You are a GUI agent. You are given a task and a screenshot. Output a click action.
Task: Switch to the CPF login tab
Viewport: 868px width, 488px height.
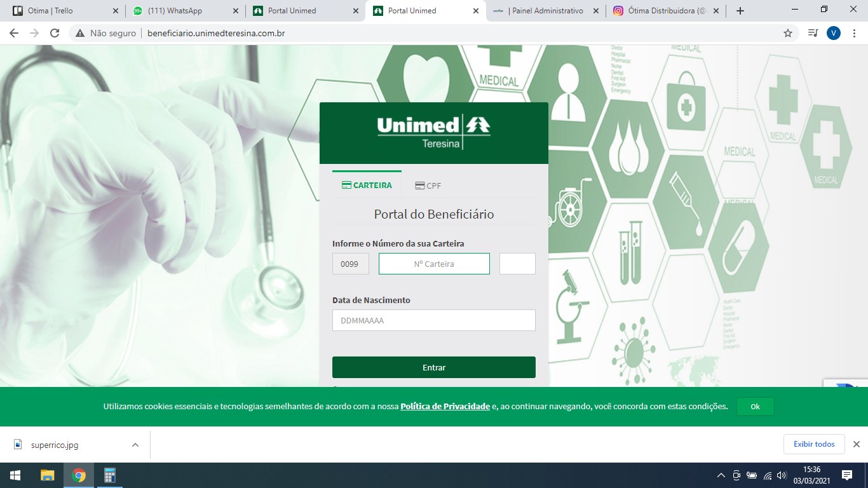click(x=428, y=186)
